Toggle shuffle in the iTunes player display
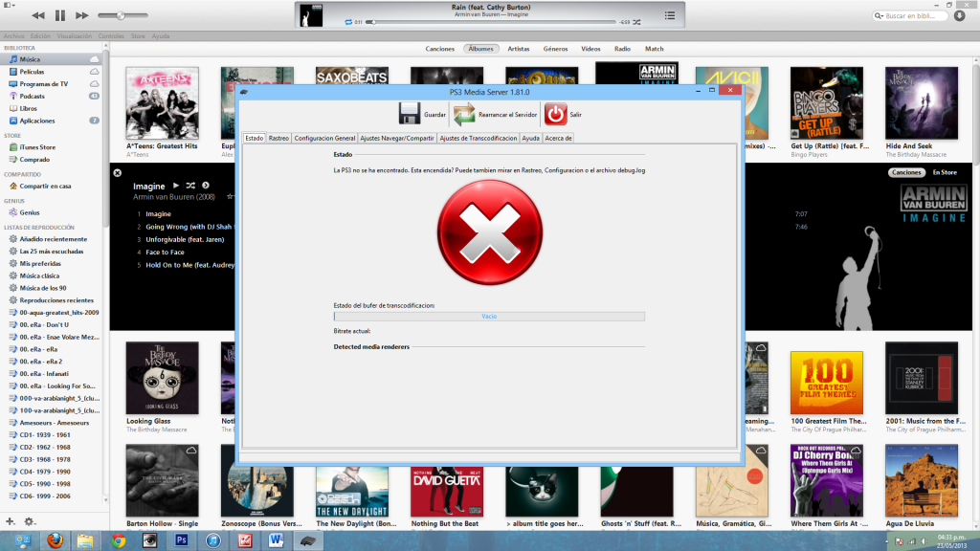This screenshot has width=980, height=551. click(636, 22)
